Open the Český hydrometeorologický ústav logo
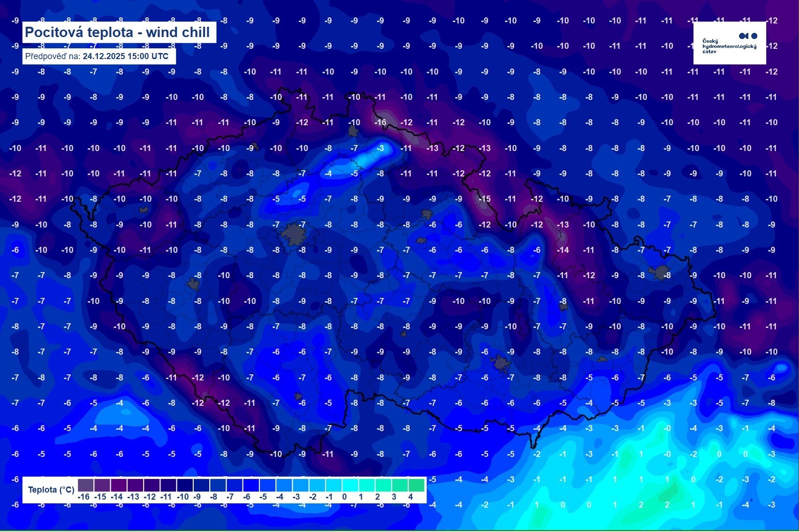The width and height of the screenshot is (799, 532). pyautogui.click(x=730, y=43)
